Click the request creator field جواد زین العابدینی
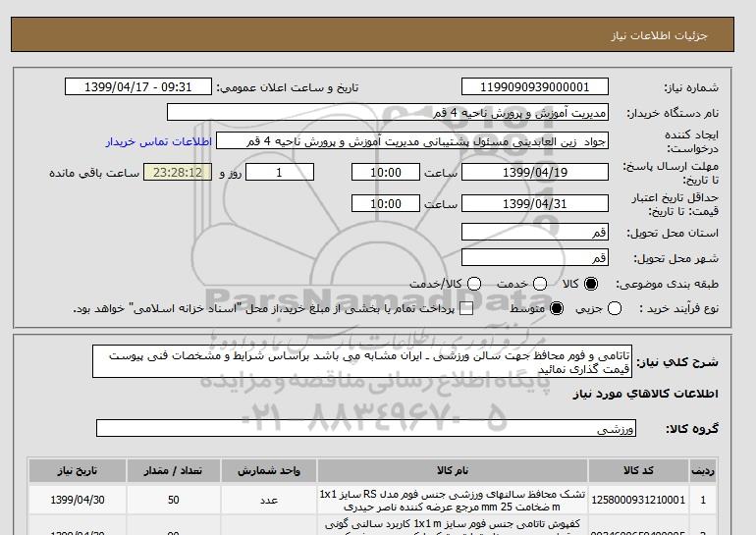This screenshot has height=535, width=756. [412, 141]
